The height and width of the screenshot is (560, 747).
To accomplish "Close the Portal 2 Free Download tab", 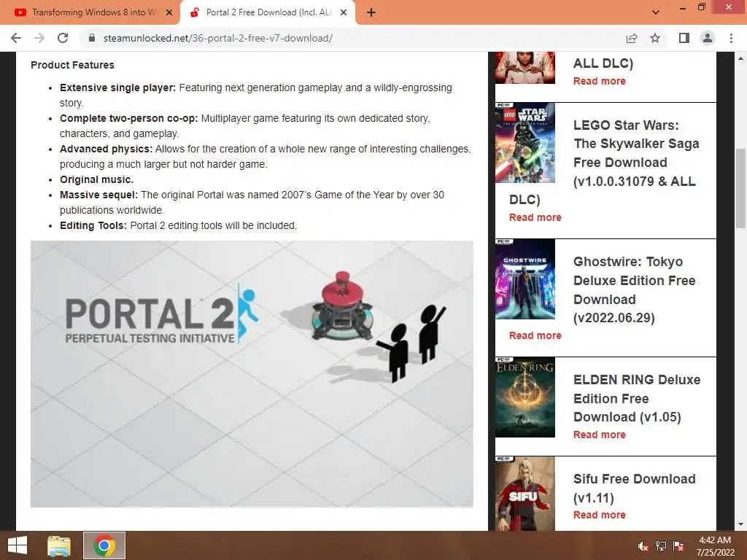I will [x=344, y=13].
